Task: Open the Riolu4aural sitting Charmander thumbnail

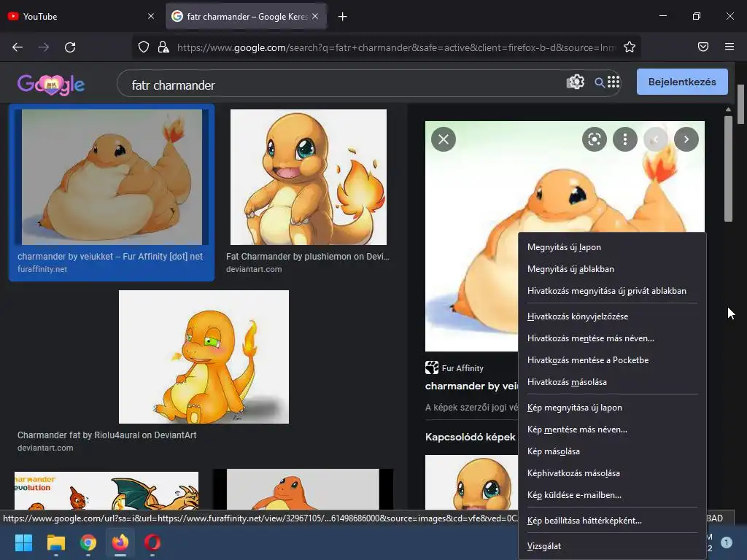Action: point(204,357)
